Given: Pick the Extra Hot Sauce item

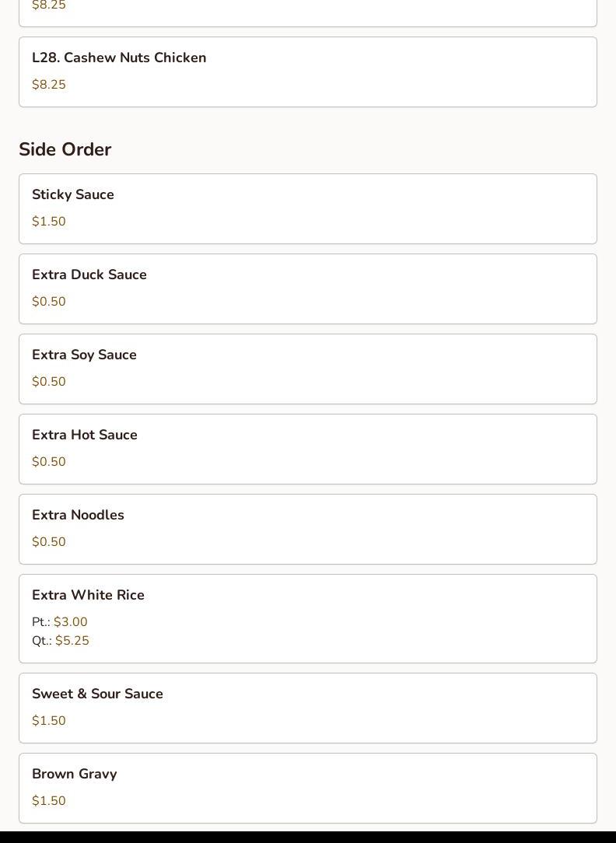Looking at the screenshot, I should point(85,435).
